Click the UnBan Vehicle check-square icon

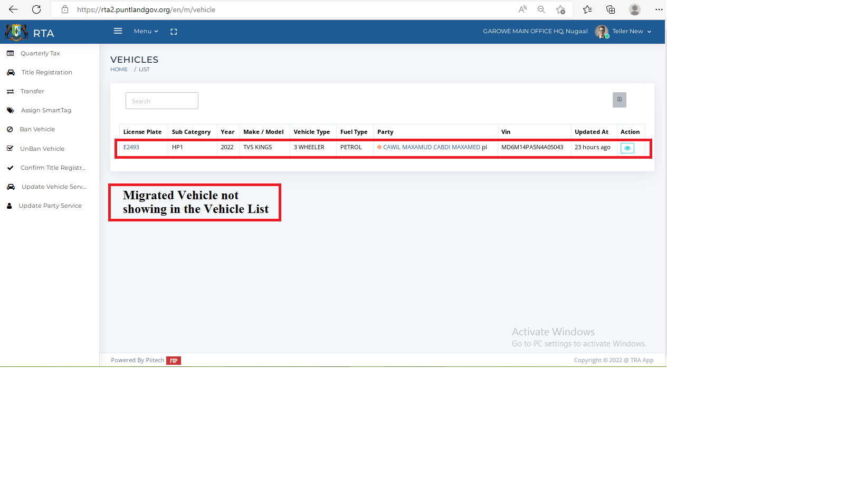[x=10, y=149]
